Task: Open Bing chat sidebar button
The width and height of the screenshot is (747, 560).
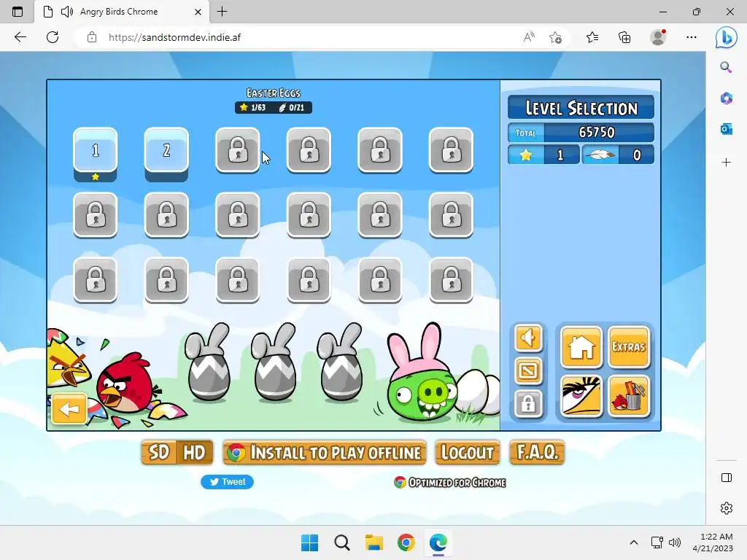Action: 726,38
